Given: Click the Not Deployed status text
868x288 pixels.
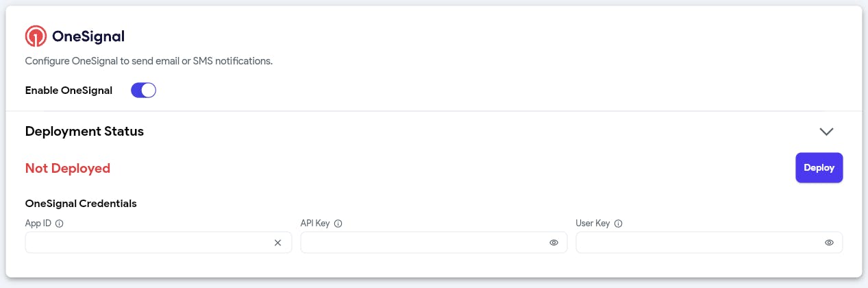Looking at the screenshot, I should point(68,168).
